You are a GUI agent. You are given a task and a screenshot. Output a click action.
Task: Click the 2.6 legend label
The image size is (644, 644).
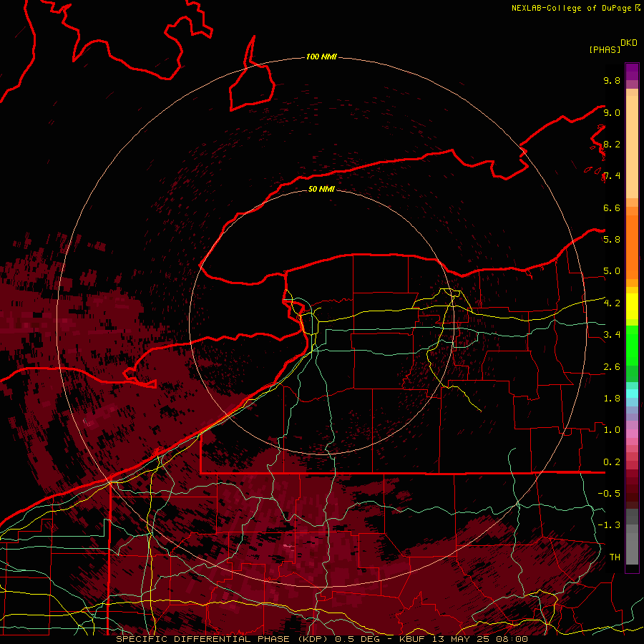coord(612,367)
